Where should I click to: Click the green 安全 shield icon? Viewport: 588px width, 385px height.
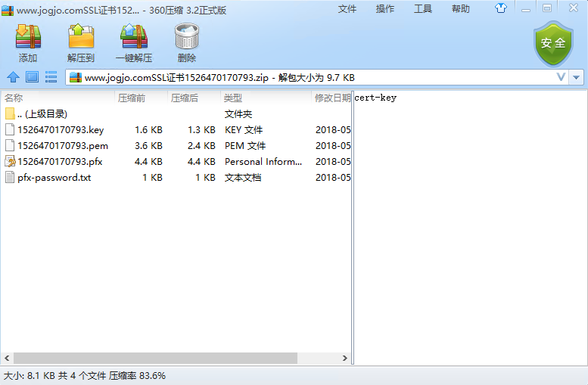[x=553, y=44]
